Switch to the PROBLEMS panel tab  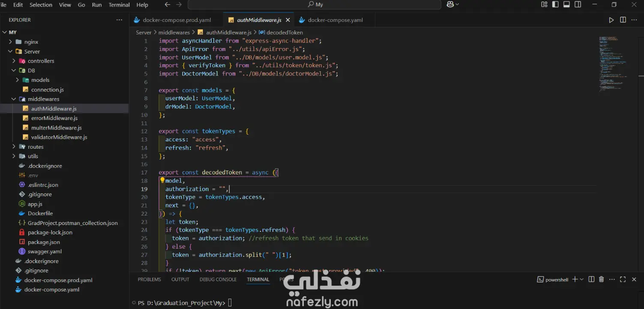[x=149, y=279]
